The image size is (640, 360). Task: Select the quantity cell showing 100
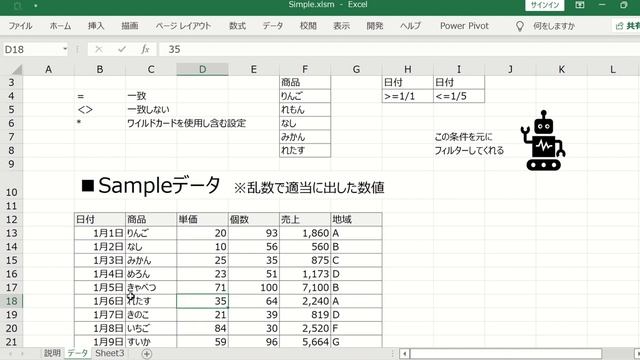(x=254, y=288)
